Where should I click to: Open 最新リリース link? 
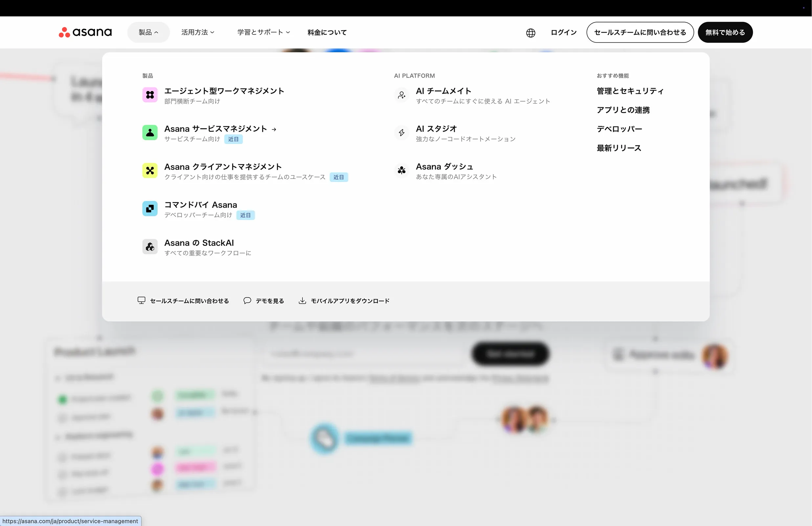point(619,148)
